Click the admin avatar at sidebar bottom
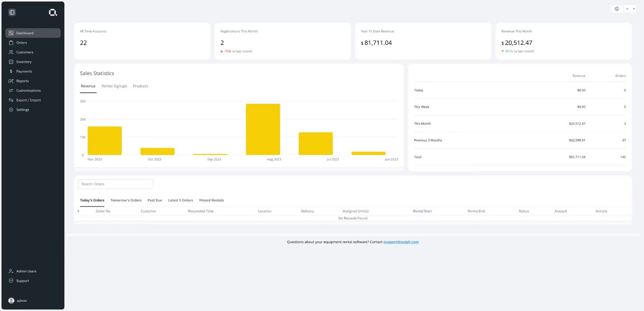Viewport: 644px width, 311px height. (11, 301)
